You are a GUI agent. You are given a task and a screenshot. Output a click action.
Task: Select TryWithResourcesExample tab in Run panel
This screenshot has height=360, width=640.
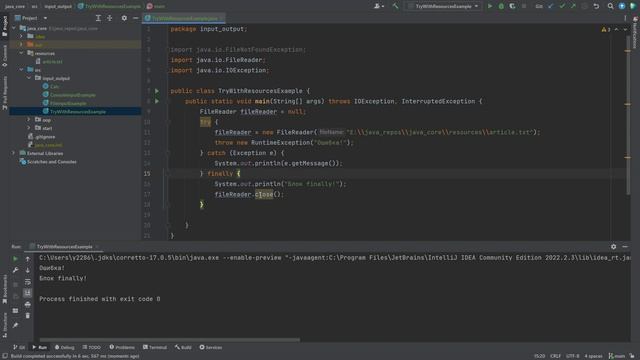click(x=64, y=247)
